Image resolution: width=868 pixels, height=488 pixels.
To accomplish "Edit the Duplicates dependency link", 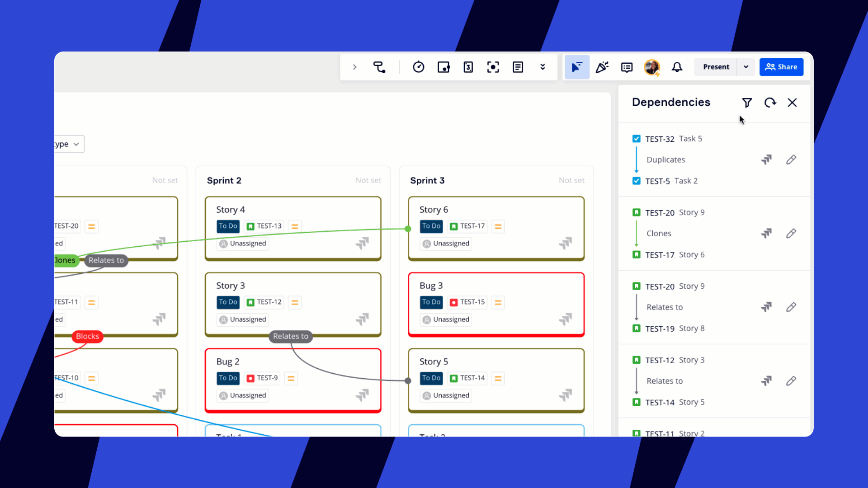I will pos(791,160).
